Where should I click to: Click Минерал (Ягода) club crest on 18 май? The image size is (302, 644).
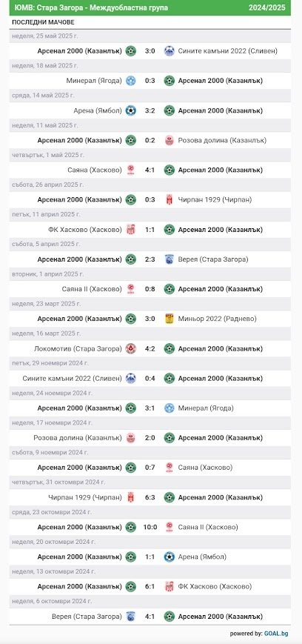131,81
